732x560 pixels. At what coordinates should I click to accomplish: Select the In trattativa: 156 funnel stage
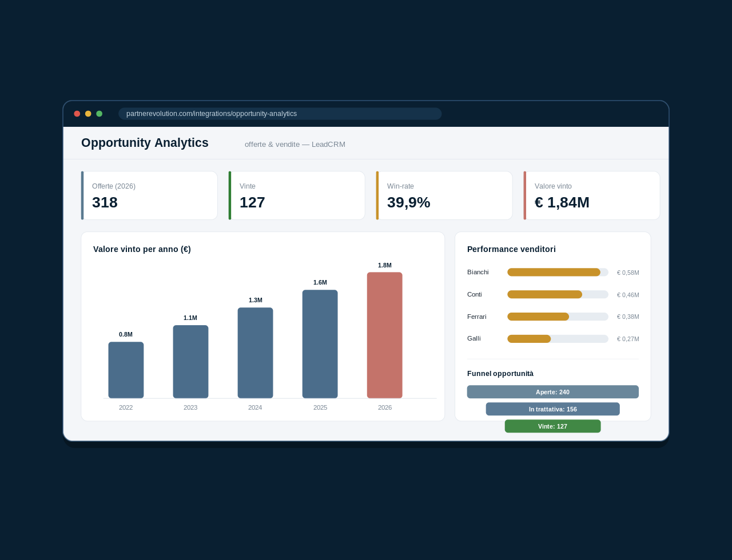(x=553, y=409)
